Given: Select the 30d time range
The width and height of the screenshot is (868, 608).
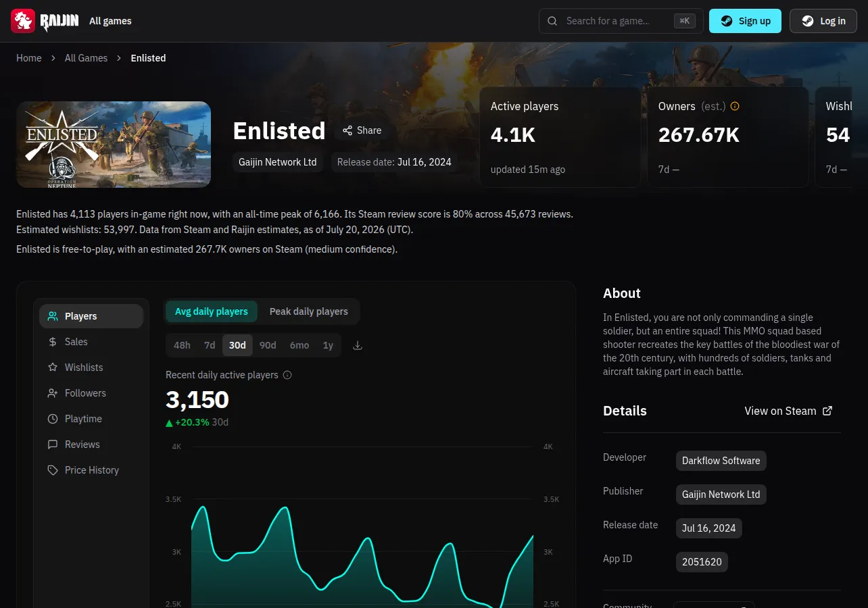Looking at the screenshot, I should coord(237,345).
